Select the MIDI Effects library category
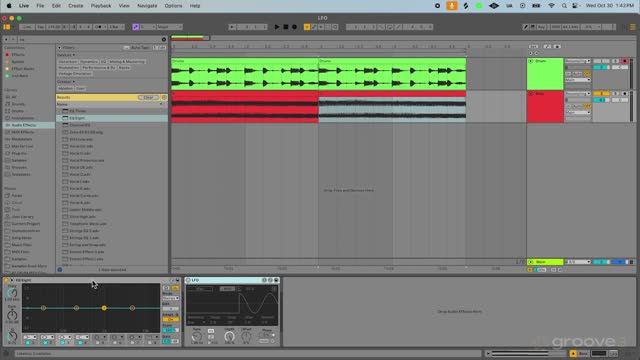 point(23,132)
